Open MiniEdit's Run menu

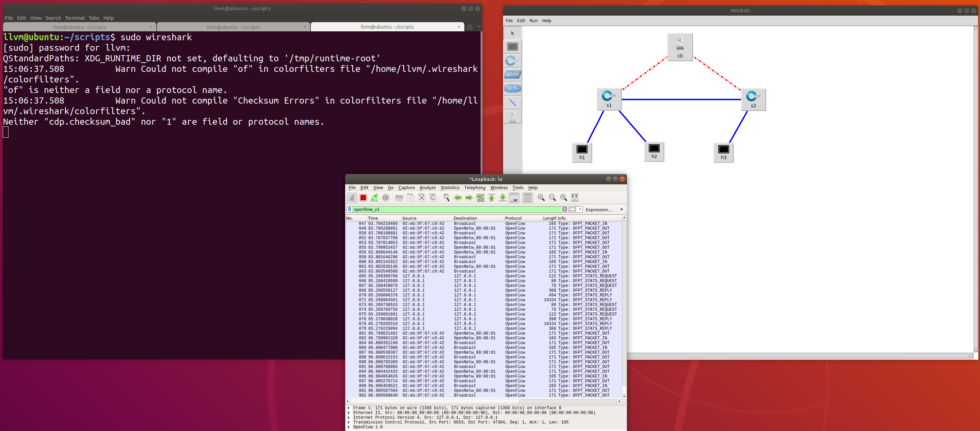click(533, 20)
